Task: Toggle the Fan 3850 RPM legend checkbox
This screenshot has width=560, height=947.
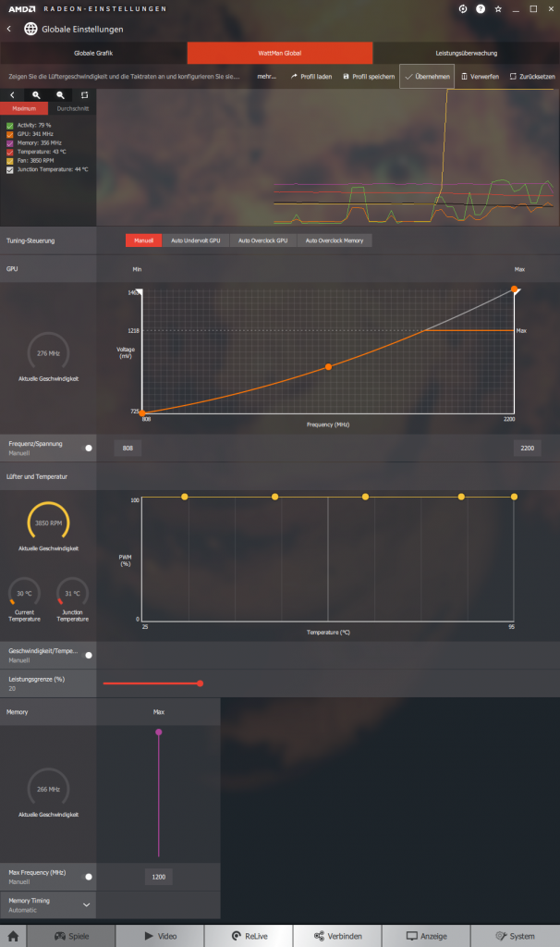Action: [9, 161]
